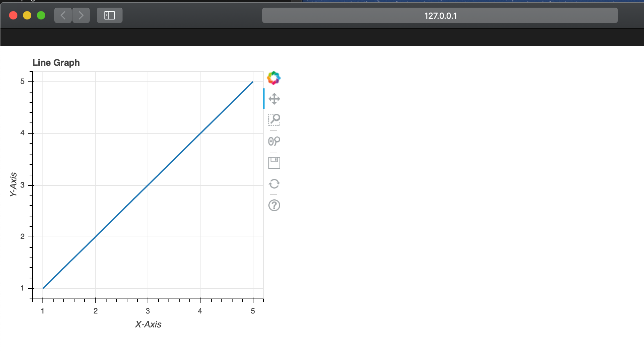
Task: Click the Bokeh logo icon
Action: pos(274,78)
